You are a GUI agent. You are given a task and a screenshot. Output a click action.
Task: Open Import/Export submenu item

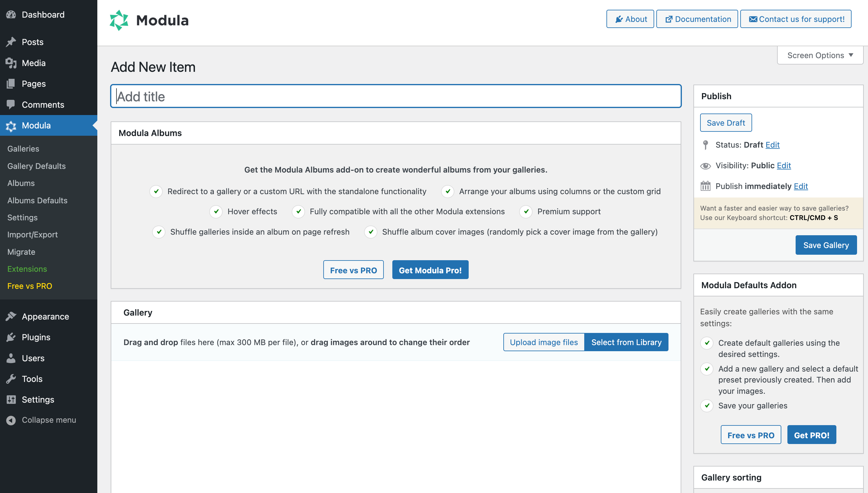click(x=33, y=235)
